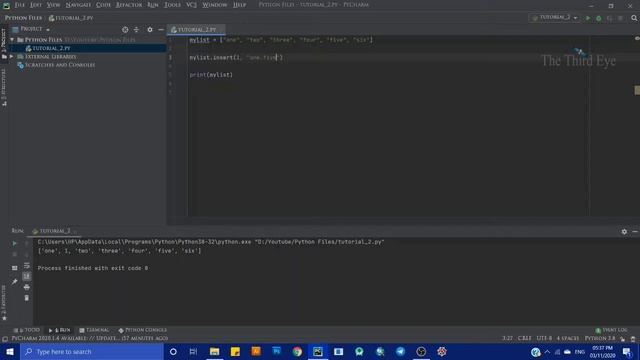Hide the Run tool window
The image size is (640, 360).
(x=635, y=231)
